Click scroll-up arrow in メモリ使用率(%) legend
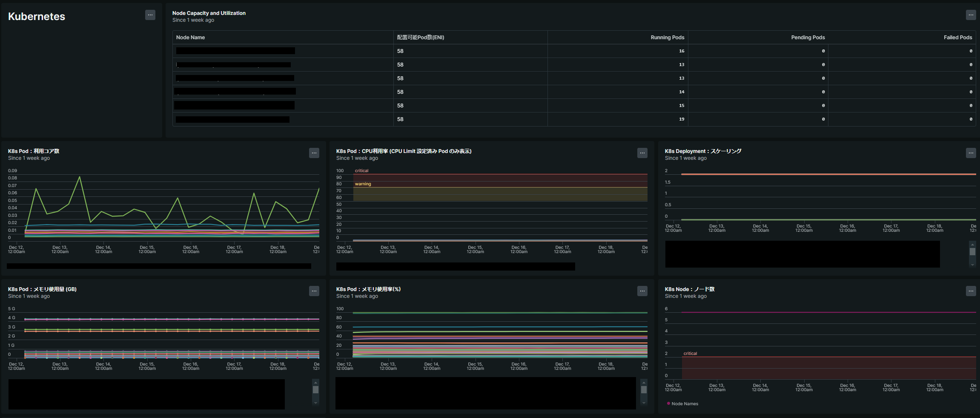Viewport: 980px width, 418px height. (x=644, y=382)
